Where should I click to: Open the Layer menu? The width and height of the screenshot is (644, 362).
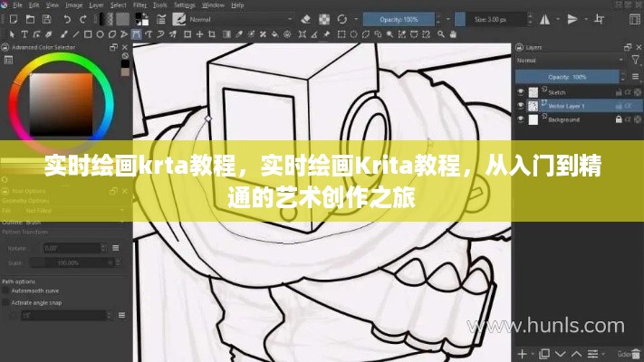96,5
